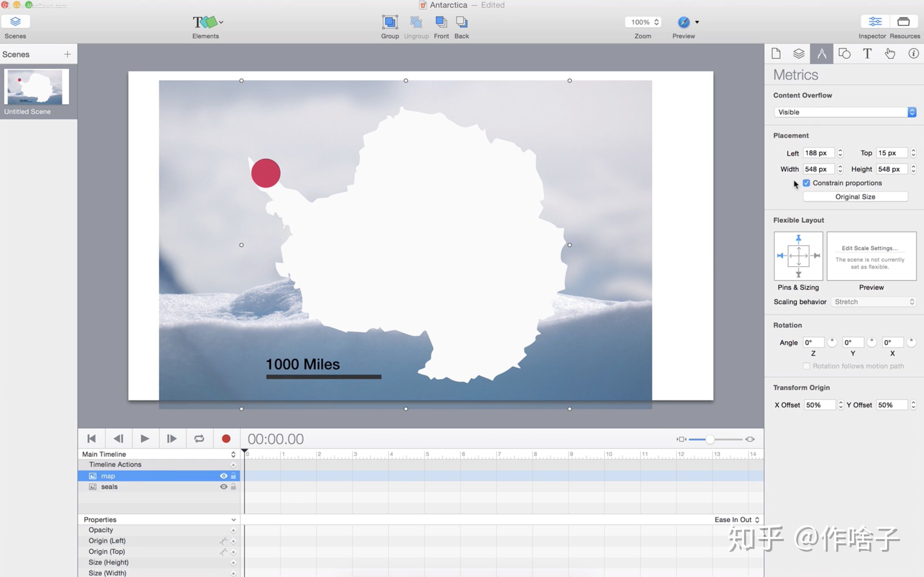The image size is (924, 577).
Task: Play the timeline animation
Action: pos(145,439)
